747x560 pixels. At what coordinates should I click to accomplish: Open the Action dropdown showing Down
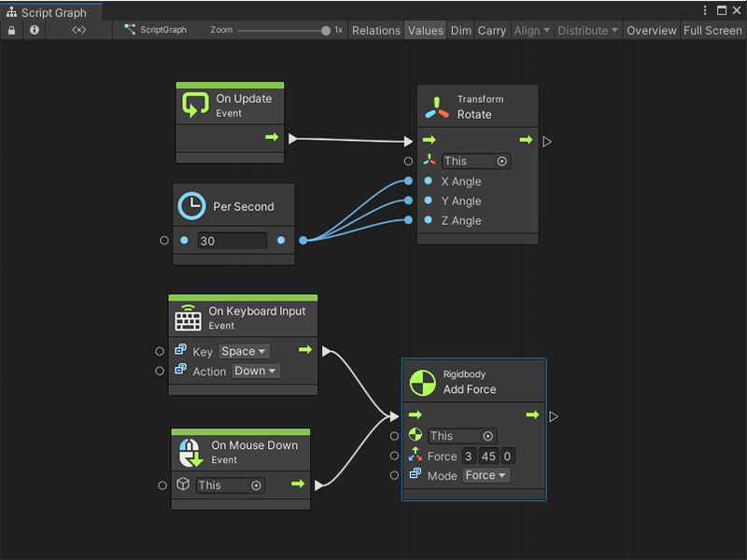tap(255, 371)
